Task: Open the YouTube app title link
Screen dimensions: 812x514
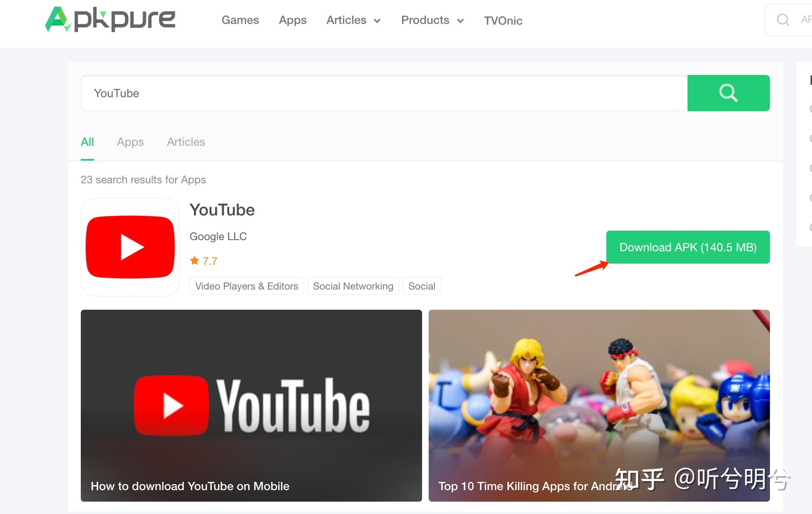Action: pos(222,210)
